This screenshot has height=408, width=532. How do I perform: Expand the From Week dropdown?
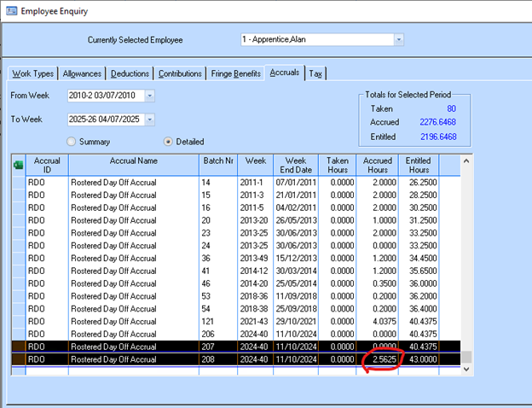[x=150, y=95]
